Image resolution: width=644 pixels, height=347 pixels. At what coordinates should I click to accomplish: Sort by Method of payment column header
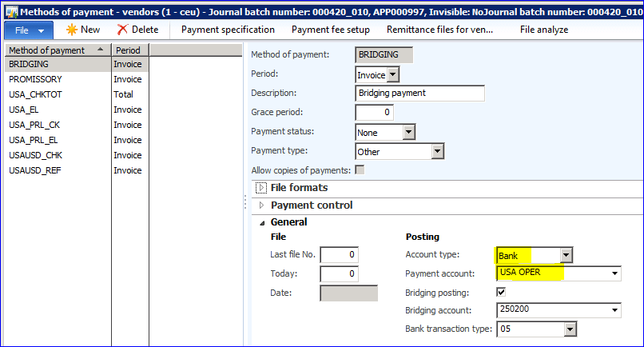52,50
